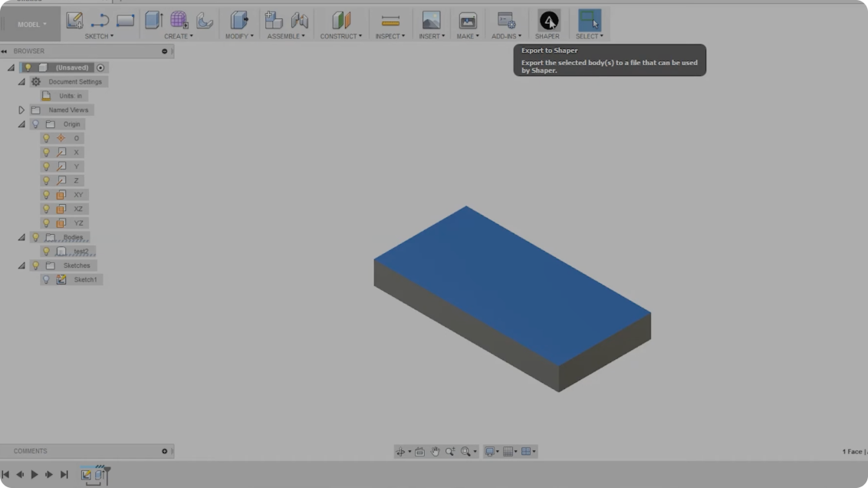
Task: Activate the Orbit tool at screen bottom
Action: point(401,451)
